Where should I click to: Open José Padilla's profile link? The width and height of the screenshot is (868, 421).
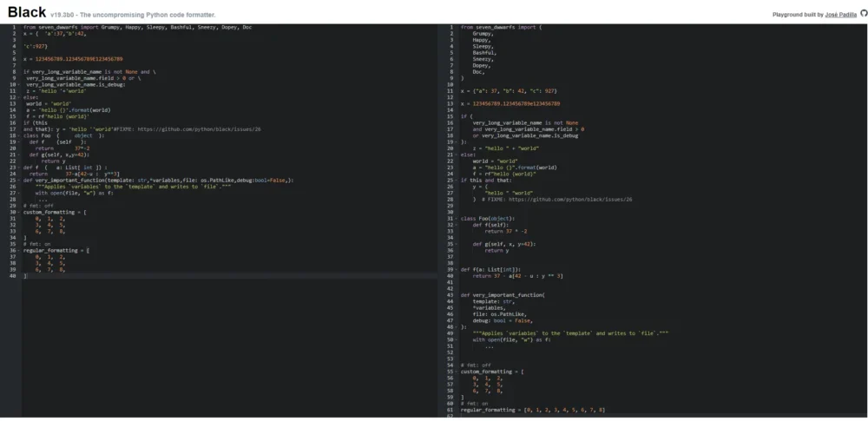(840, 15)
